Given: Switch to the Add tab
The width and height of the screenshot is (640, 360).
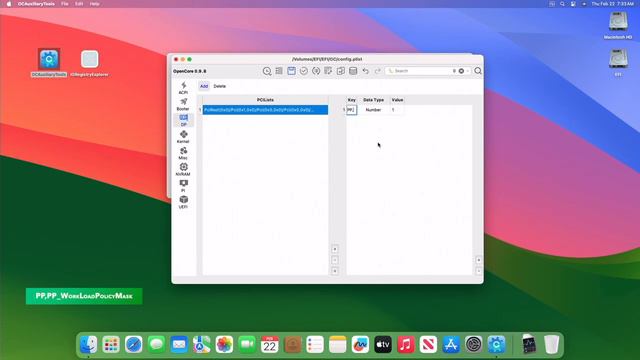Looking at the screenshot, I should (x=204, y=86).
